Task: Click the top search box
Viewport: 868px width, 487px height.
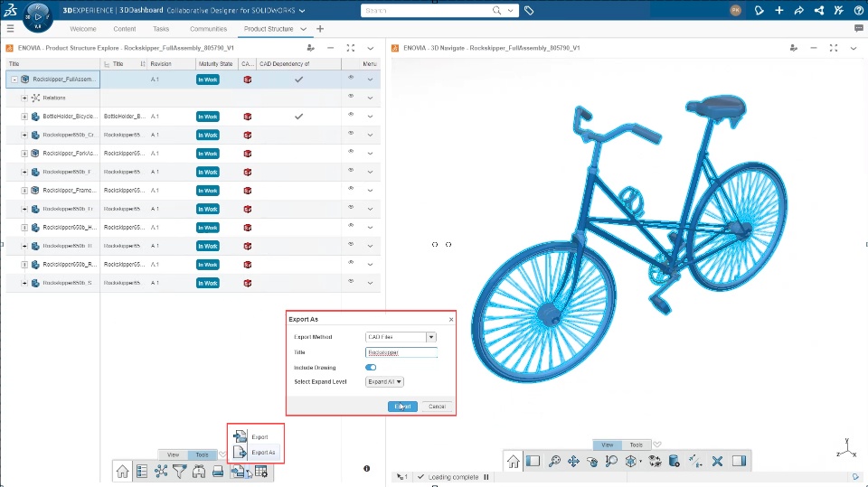Action: [x=425, y=11]
